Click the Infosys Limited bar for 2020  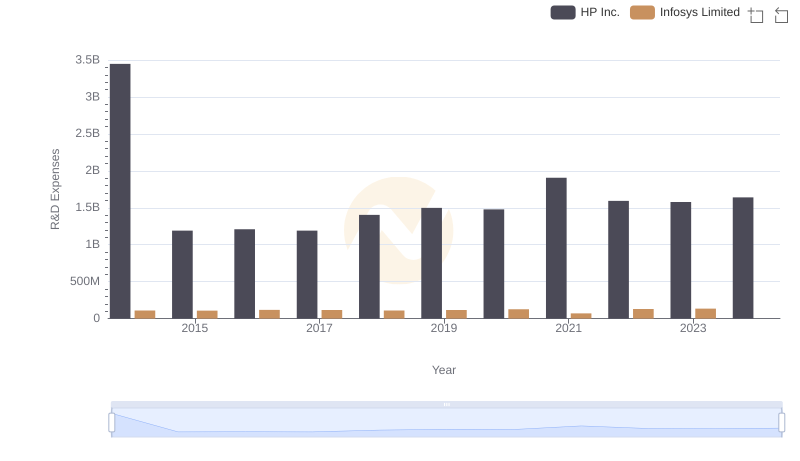click(518, 314)
